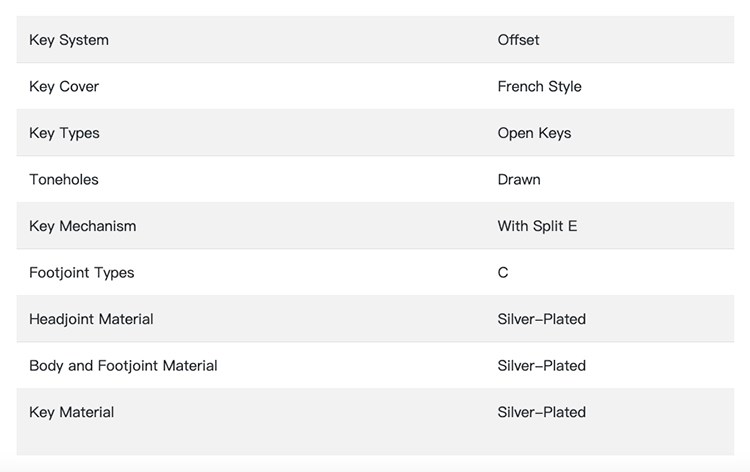
Task: Click Body and Footjoint Material label
Action: pyautogui.click(x=123, y=366)
